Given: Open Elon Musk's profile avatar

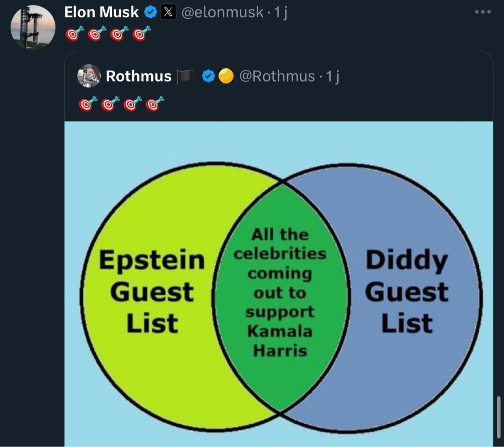Looking at the screenshot, I should [33, 27].
